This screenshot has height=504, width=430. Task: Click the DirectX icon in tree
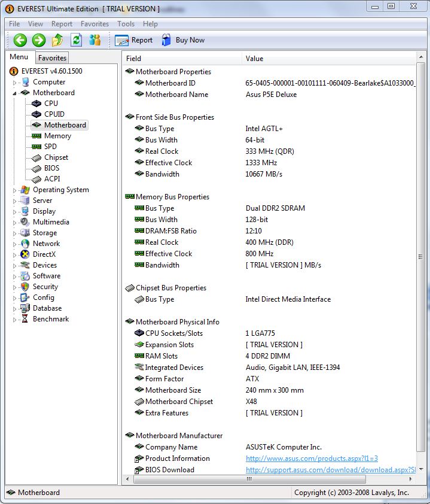25,254
